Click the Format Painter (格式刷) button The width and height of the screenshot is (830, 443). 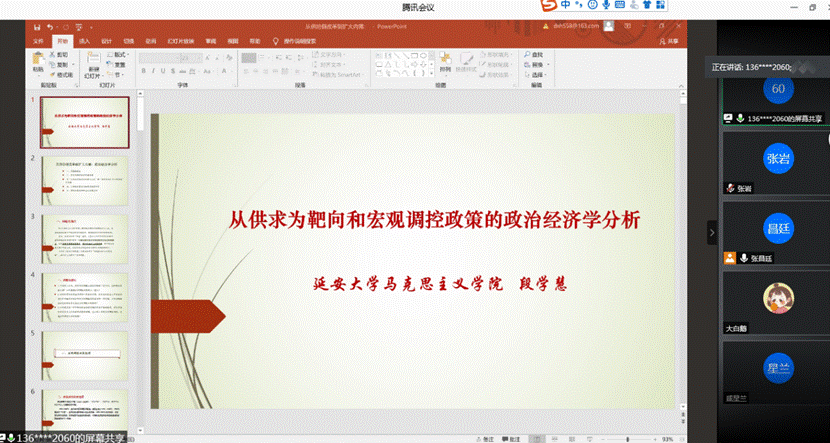(63, 74)
